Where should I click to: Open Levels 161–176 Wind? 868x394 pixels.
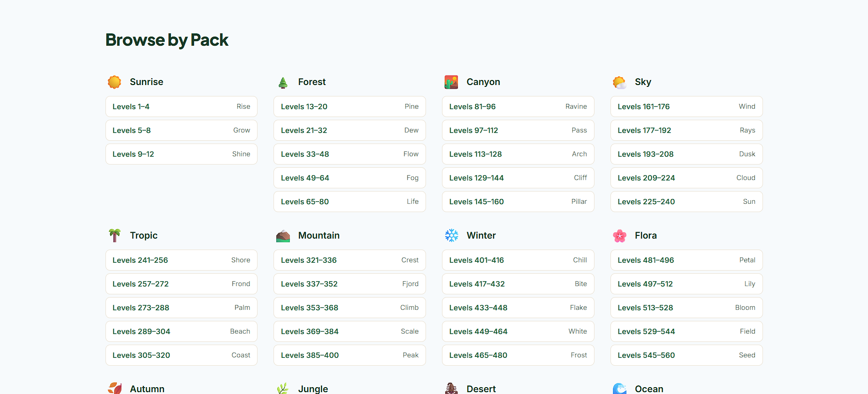(687, 106)
